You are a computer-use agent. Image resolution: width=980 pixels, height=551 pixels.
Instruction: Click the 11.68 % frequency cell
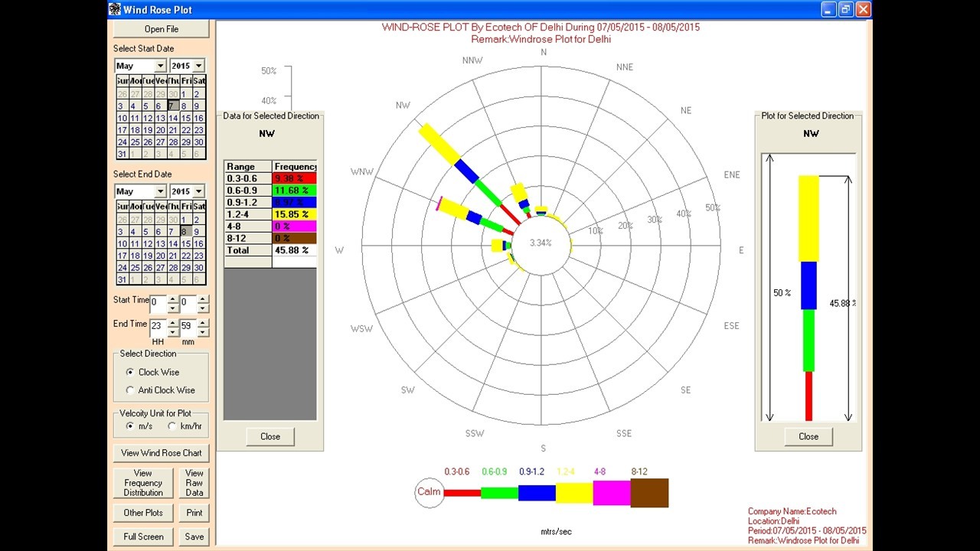(295, 191)
